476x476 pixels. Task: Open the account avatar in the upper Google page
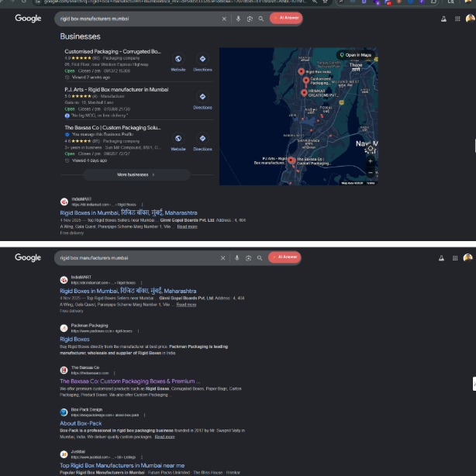[471, 19]
